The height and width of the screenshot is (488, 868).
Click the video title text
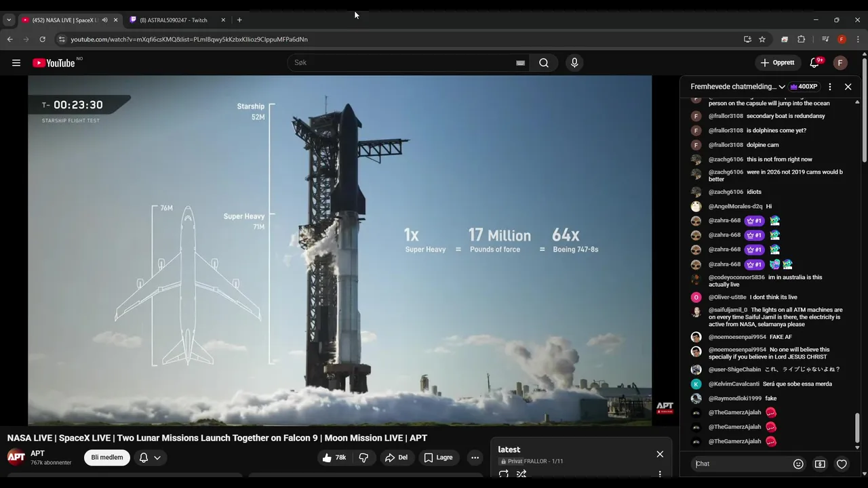point(217,438)
